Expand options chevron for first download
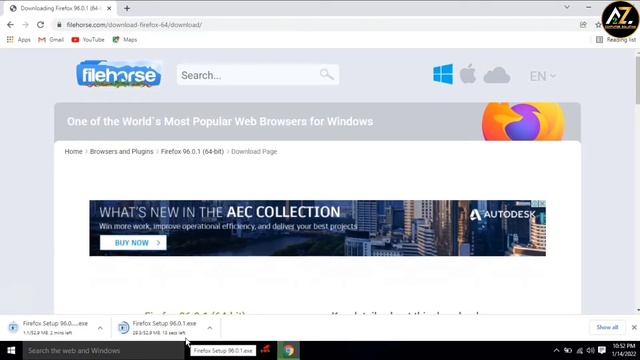The width and height of the screenshot is (640, 360). [100, 328]
